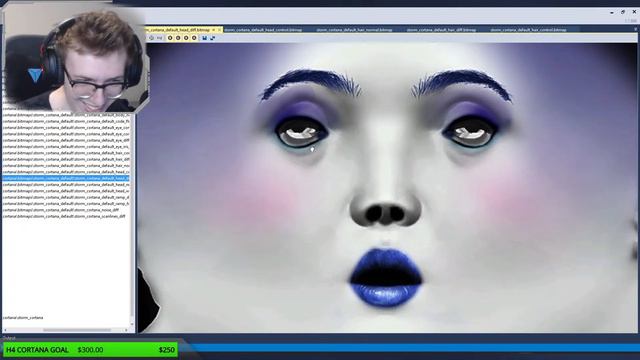Screen dimensions: 640x360
Task: Click the horizontal scrollbar thumb under list
Action: (x=77, y=330)
